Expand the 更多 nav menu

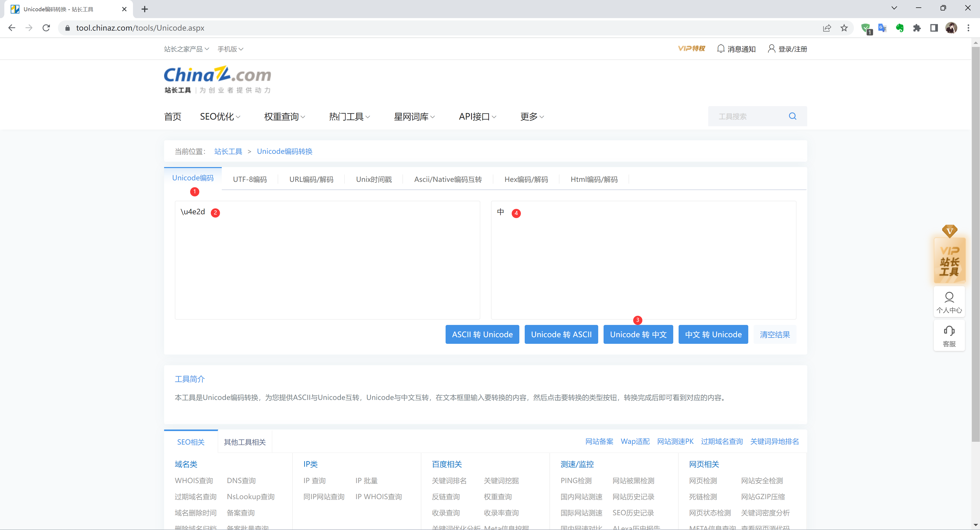pos(532,116)
